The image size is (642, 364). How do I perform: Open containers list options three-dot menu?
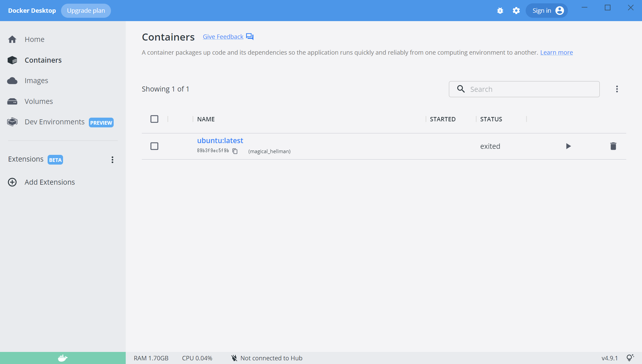[x=617, y=89]
